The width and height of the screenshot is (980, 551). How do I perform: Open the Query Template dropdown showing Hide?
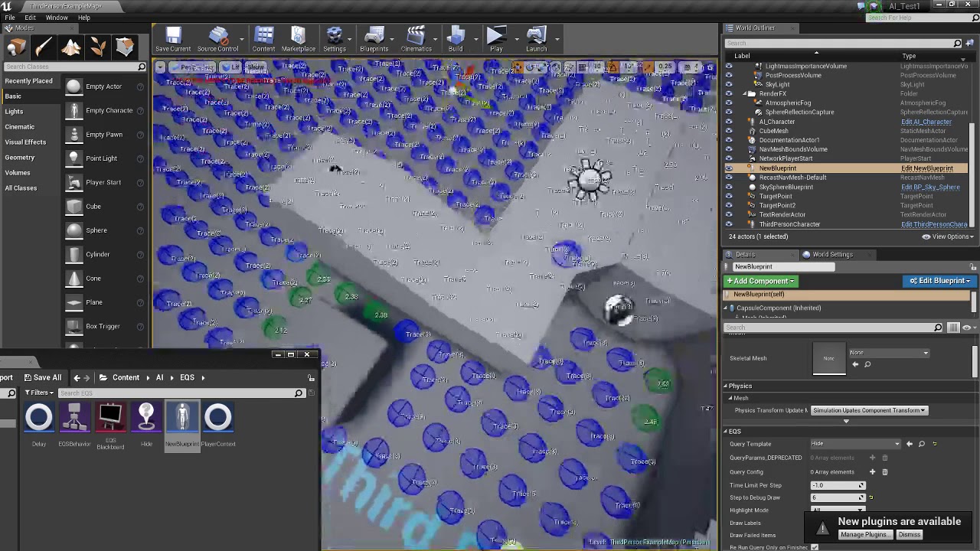[855, 444]
